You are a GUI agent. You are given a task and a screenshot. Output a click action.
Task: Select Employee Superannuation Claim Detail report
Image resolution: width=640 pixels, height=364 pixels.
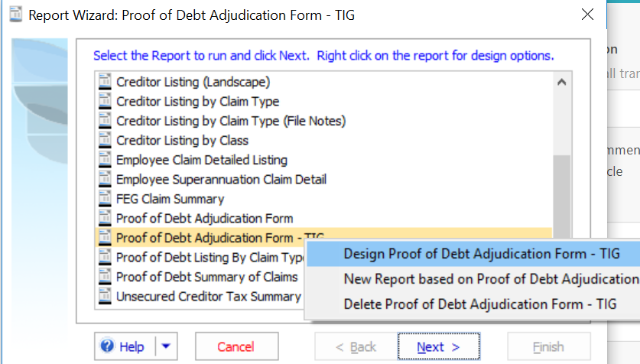click(x=221, y=180)
